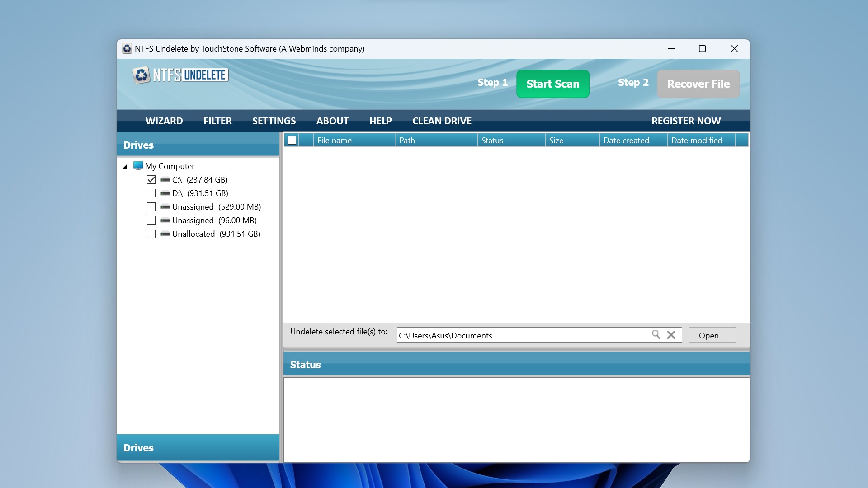Close the NTFS Undelete window
Screen dimensions: 868x488
tap(734, 48)
